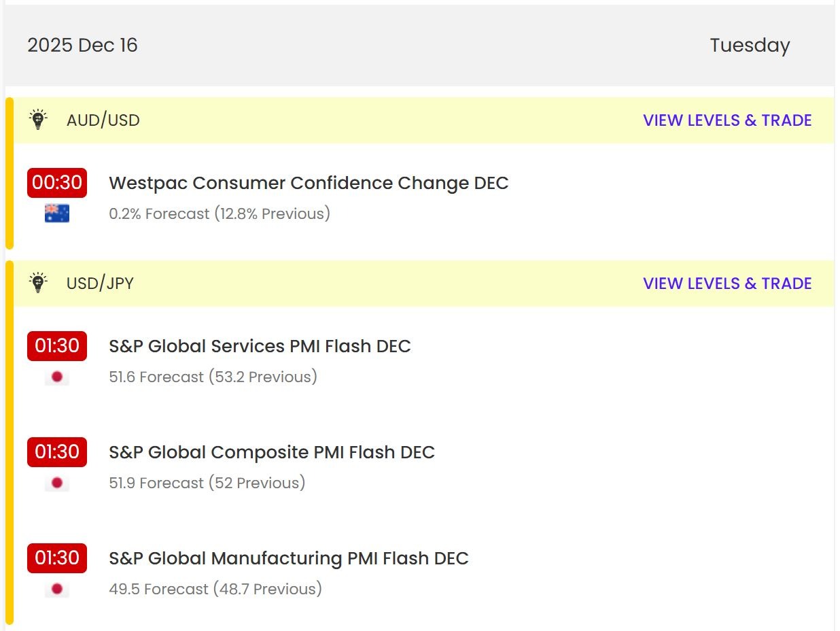Click Japan flag under Manufacturing PMI
This screenshot has height=631, width=840.
click(57, 589)
